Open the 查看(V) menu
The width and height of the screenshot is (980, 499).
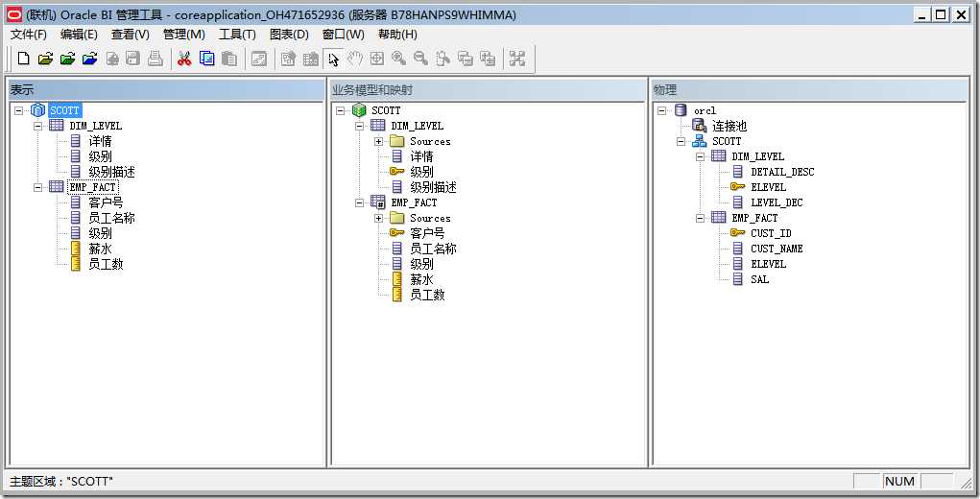point(130,35)
